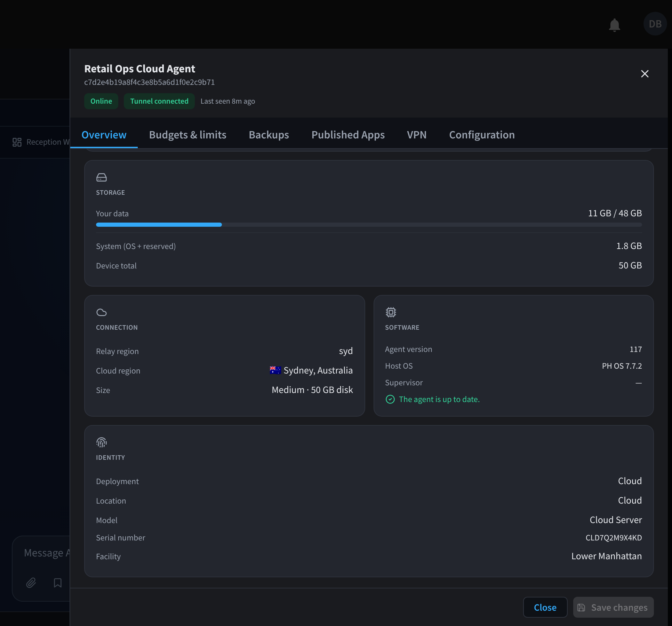Click the System "1.8 GB" value
The height and width of the screenshot is (626, 672).
pyautogui.click(x=629, y=246)
